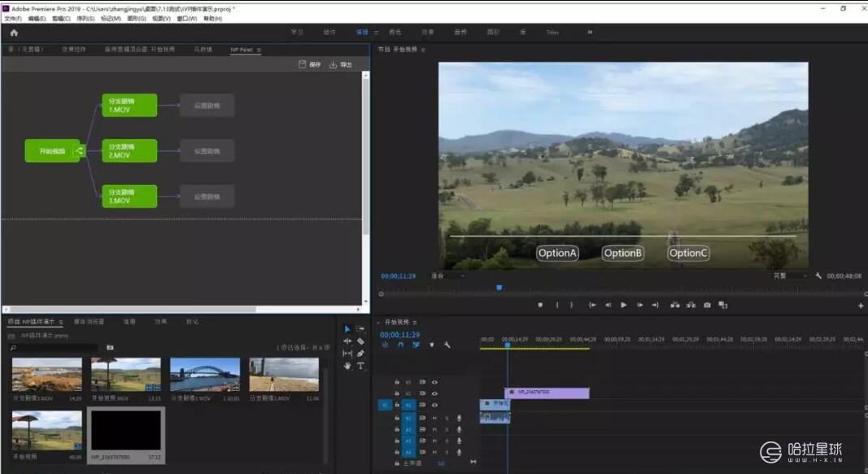868x474 pixels.
Task: Click the Mark In bracket button
Action: pyautogui.click(x=557, y=305)
